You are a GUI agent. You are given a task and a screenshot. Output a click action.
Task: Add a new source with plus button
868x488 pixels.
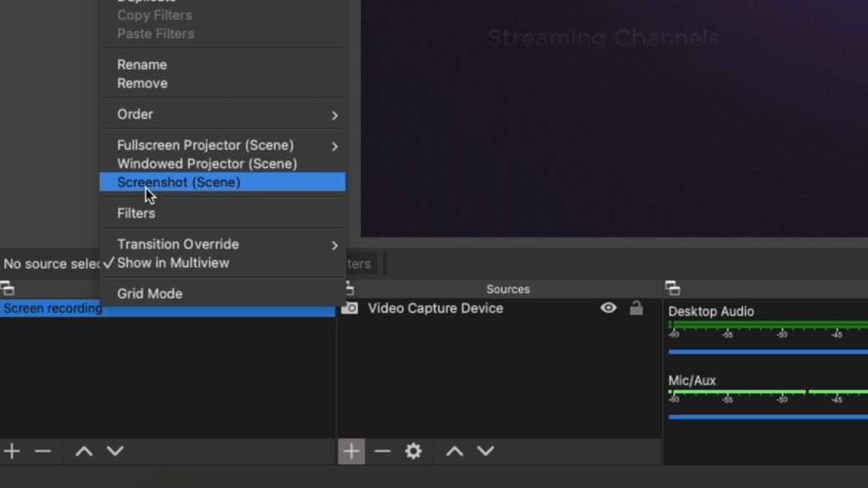pyautogui.click(x=352, y=452)
